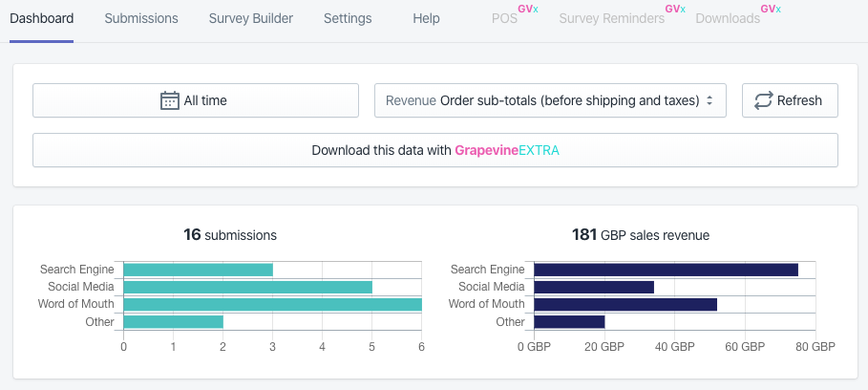Open the Revenue order sub-totals dropdown
Image resolution: width=868 pixels, height=390 pixels.
point(549,100)
